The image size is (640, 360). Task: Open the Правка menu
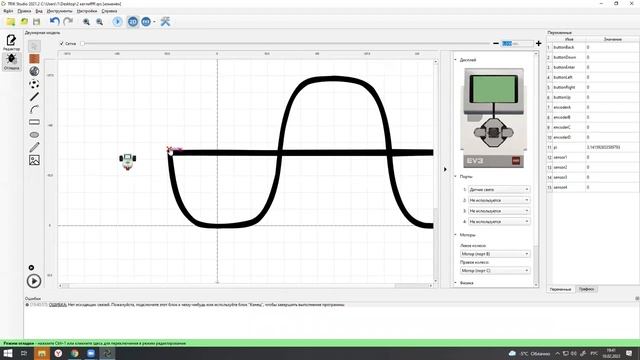pos(24,11)
